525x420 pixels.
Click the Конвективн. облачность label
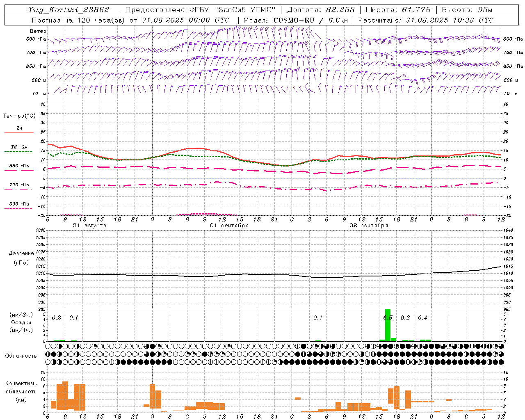[21, 388]
